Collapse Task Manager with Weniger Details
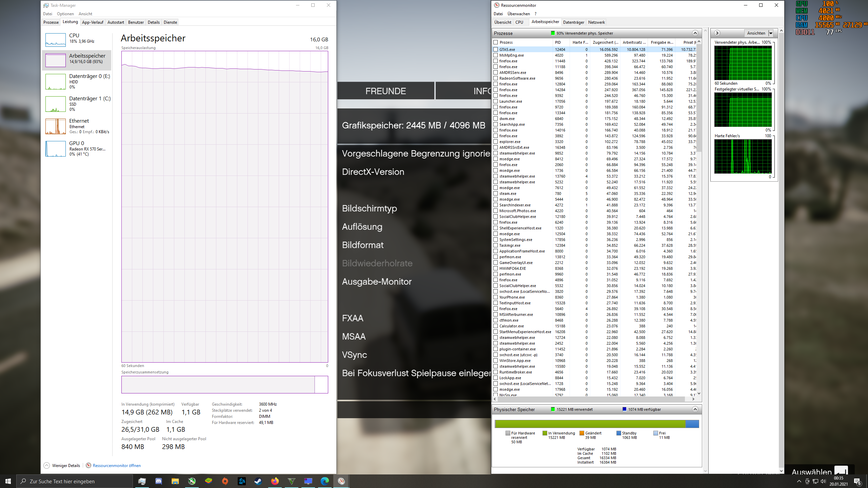The height and width of the screenshot is (488, 868). [62, 465]
